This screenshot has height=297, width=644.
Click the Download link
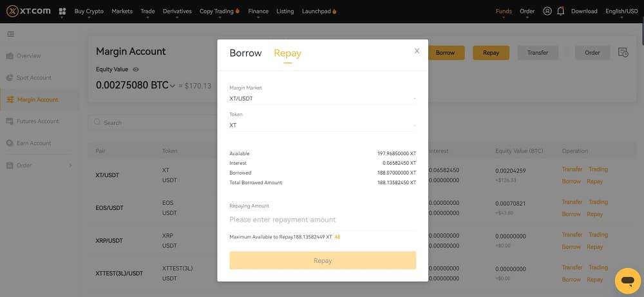tap(584, 11)
